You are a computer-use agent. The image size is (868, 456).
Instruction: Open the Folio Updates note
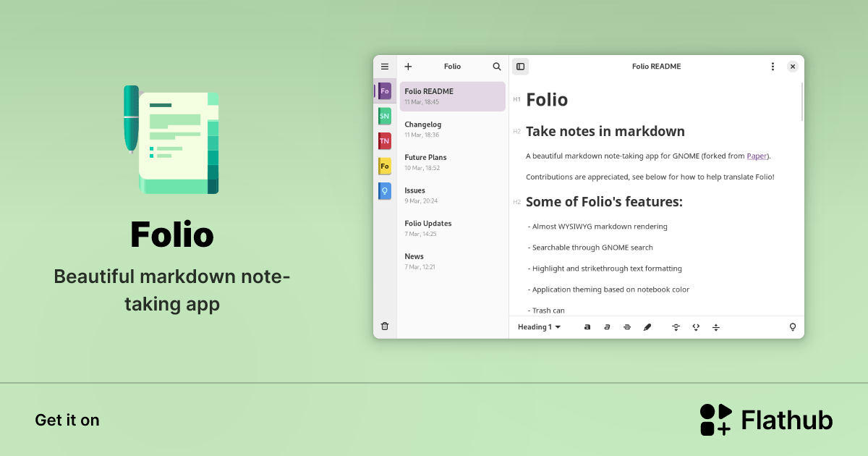point(453,229)
